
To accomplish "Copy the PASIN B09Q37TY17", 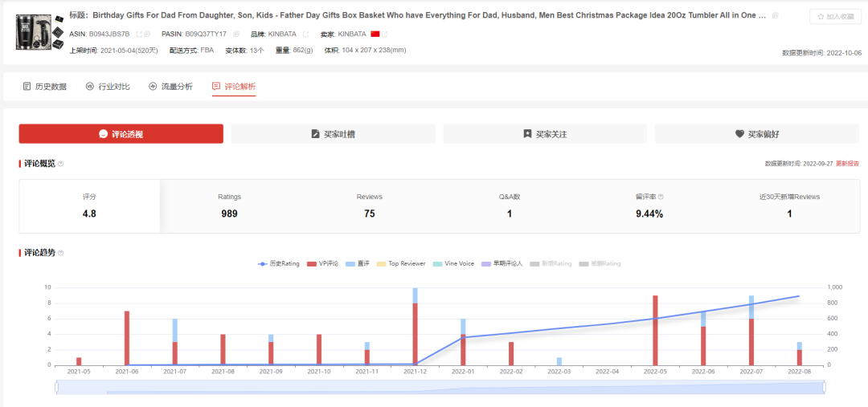I will pos(236,34).
